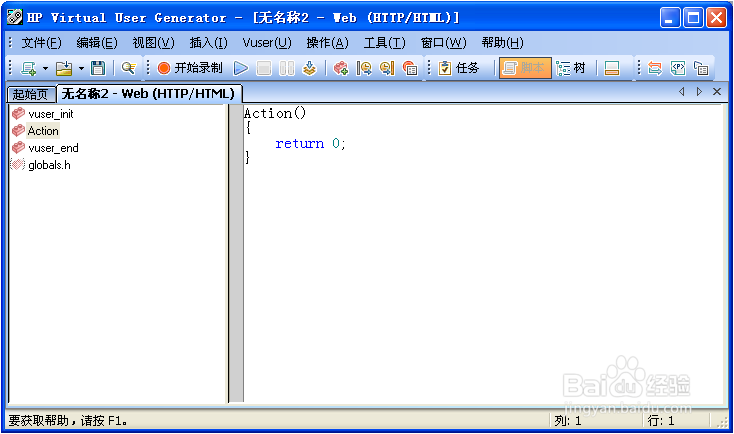Open the 文件(F) menu
Viewport: 734px width, 434px height.
pos(41,43)
